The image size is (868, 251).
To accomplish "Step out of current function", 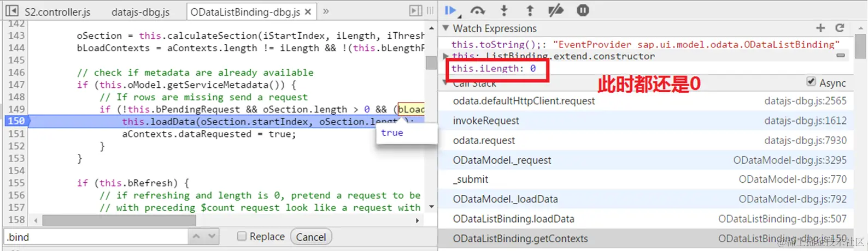I will (530, 10).
